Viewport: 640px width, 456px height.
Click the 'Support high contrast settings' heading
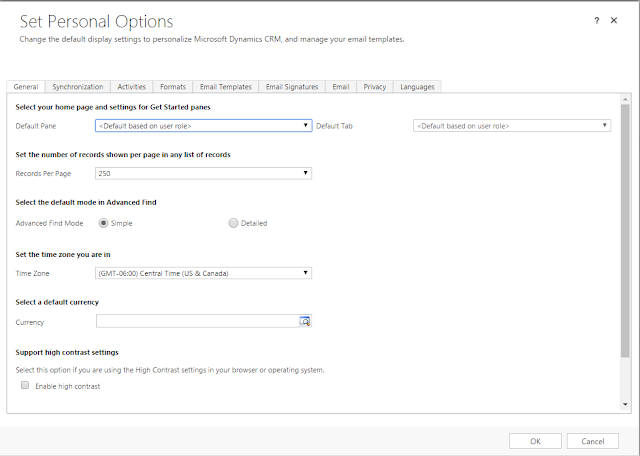(x=67, y=352)
